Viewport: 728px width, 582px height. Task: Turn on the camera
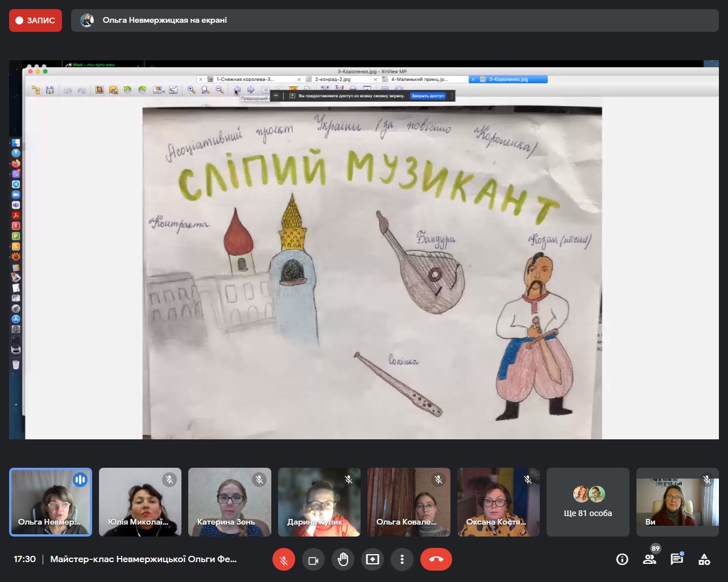click(x=313, y=560)
